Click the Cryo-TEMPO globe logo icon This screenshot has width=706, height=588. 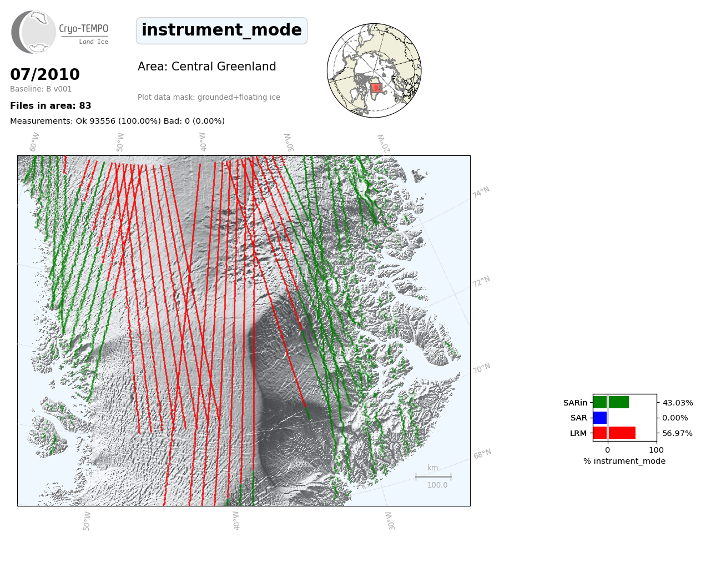pos(34,32)
